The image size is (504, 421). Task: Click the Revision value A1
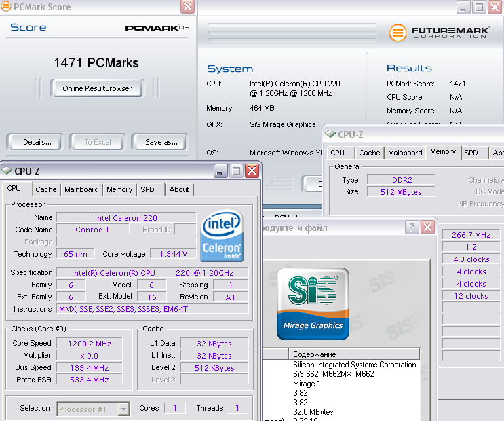pyautogui.click(x=231, y=297)
